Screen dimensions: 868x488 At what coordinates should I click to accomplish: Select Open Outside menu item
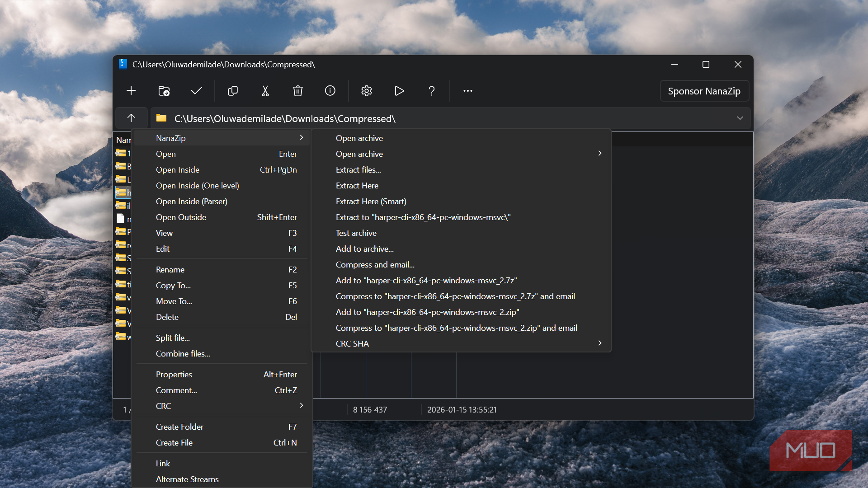(x=222, y=217)
